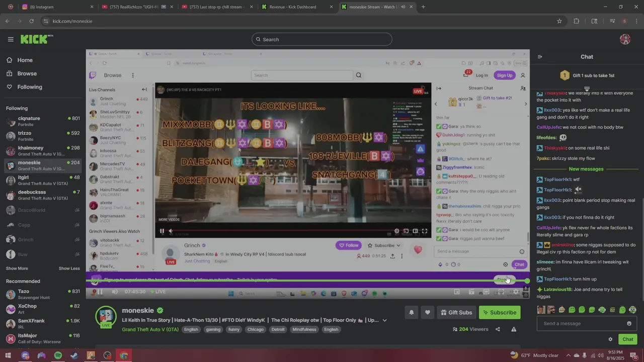Screen dimensions: 644x362
Task: Open emoji picker in chat input
Action: (x=629, y=323)
